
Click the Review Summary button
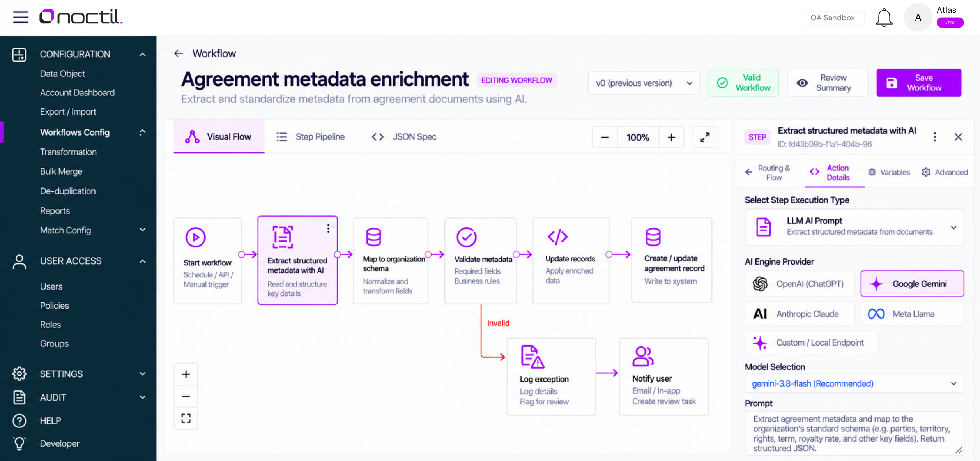(x=827, y=83)
